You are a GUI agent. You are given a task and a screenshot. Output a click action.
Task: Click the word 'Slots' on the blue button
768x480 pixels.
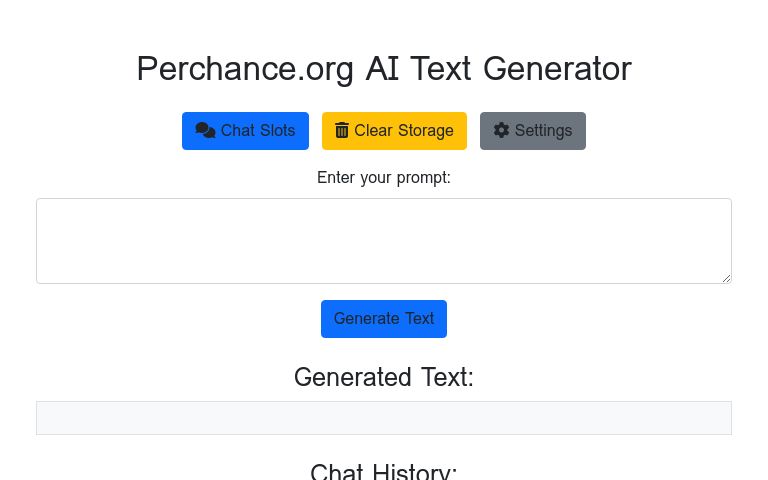tap(277, 131)
